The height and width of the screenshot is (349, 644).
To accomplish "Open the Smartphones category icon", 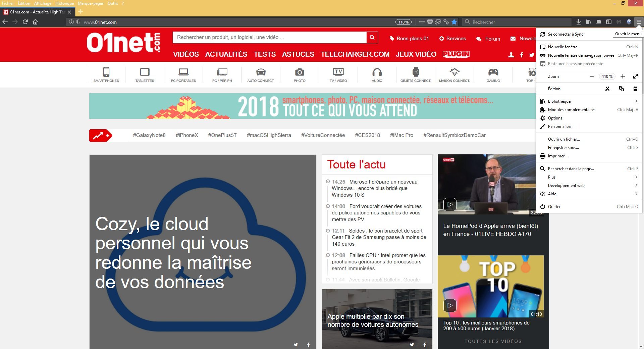I will 106,74.
